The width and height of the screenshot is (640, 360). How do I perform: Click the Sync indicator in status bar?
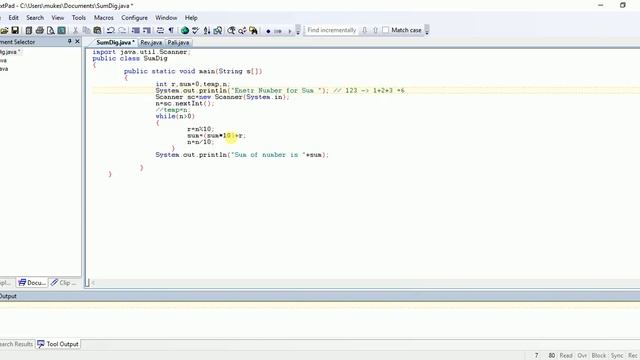point(617,356)
